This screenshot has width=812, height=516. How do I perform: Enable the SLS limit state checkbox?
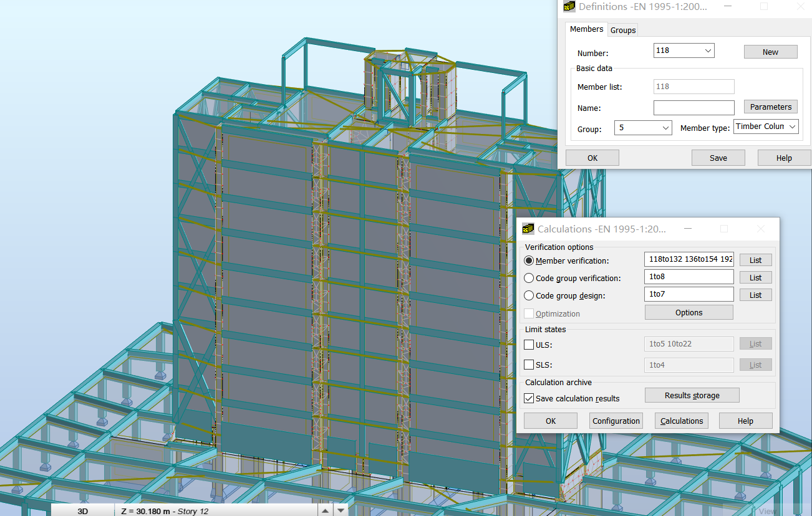(528, 365)
